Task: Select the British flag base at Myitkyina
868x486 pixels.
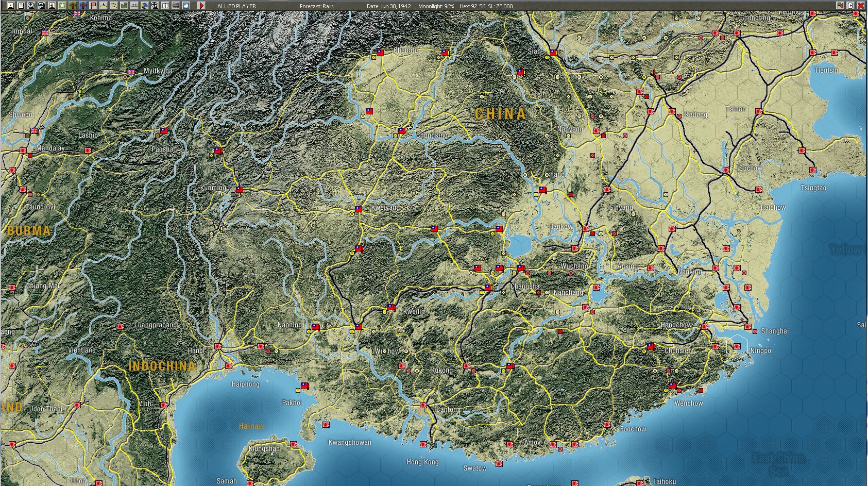Action: coord(131,72)
